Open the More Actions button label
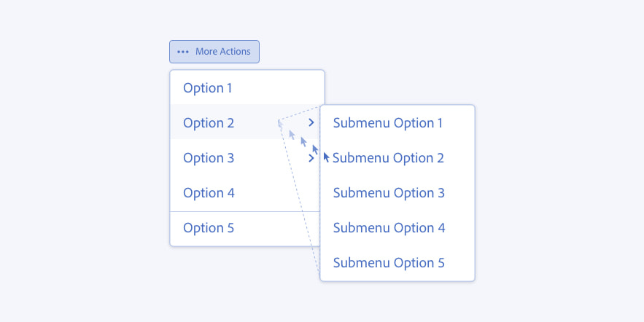 (x=222, y=52)
